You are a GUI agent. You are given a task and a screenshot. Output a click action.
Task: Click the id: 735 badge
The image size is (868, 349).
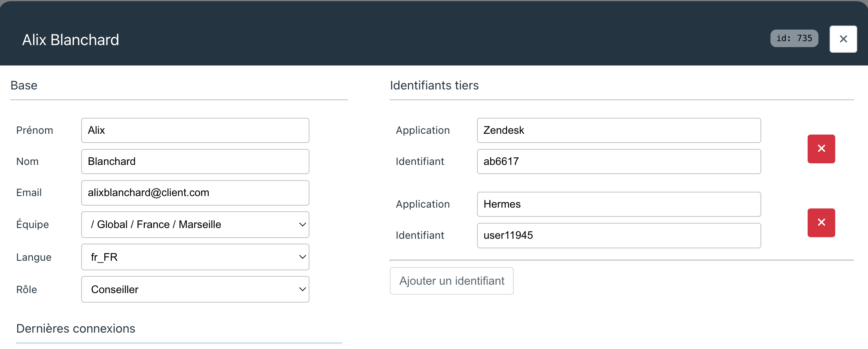(794, 38)
